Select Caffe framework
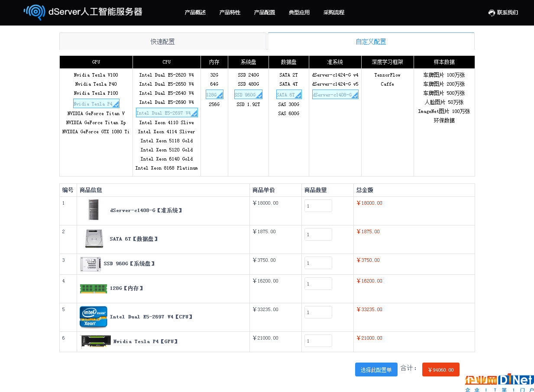534x392 pixels. click(x=388, y=84)
